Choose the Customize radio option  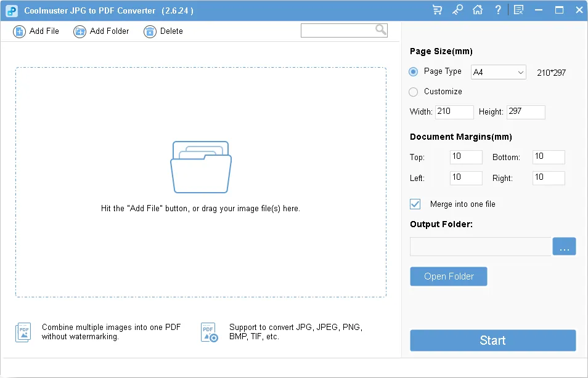(414, 92)
